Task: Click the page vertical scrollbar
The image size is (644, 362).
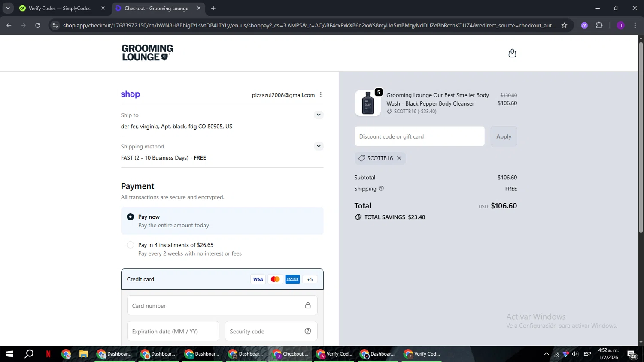Action: click(x=641, y=137)
